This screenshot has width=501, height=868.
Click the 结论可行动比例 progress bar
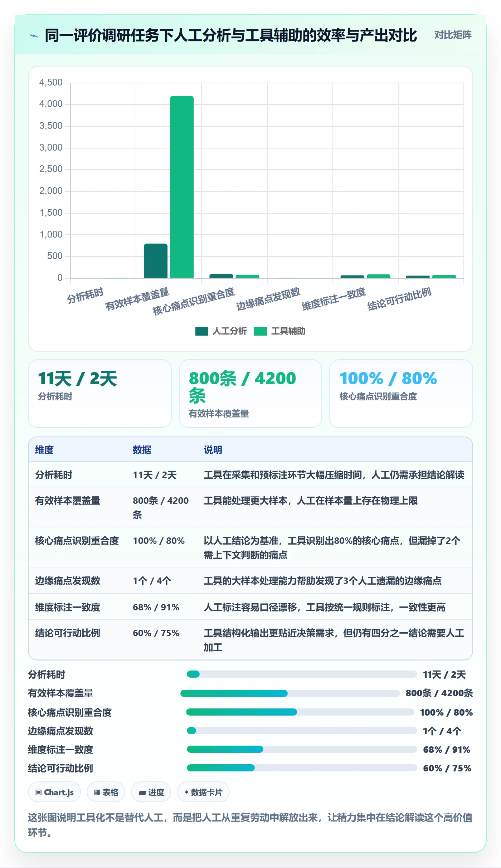point(302,768)
